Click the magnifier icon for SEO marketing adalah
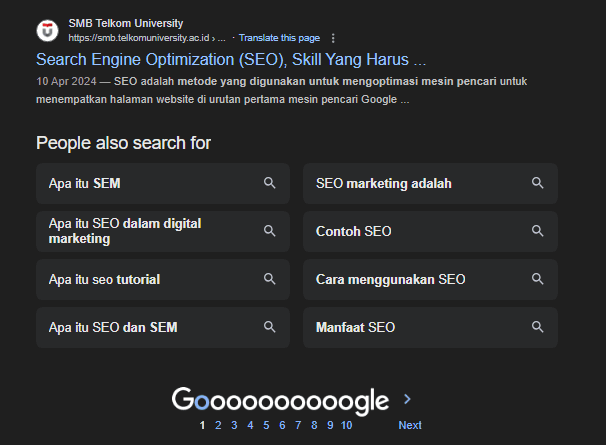The height and width of the screenshot is (445, 606). [x=537, y=184]
